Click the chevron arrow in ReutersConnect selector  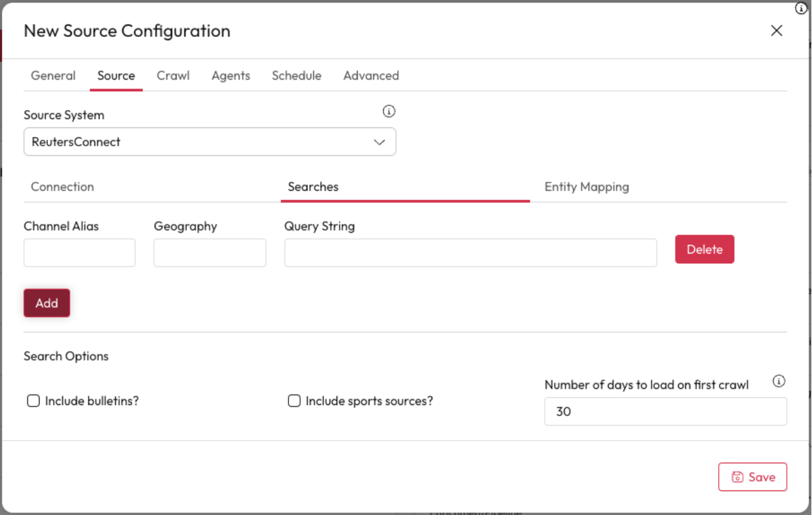[380, 142]
